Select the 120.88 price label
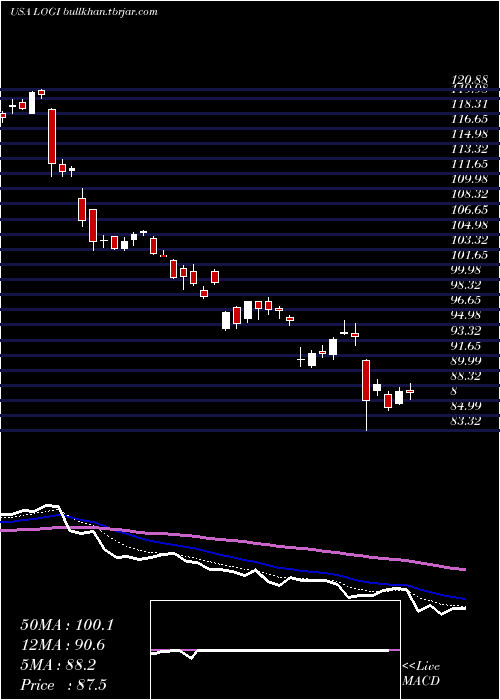Screen dimensions: 500x700 (470, 81)
